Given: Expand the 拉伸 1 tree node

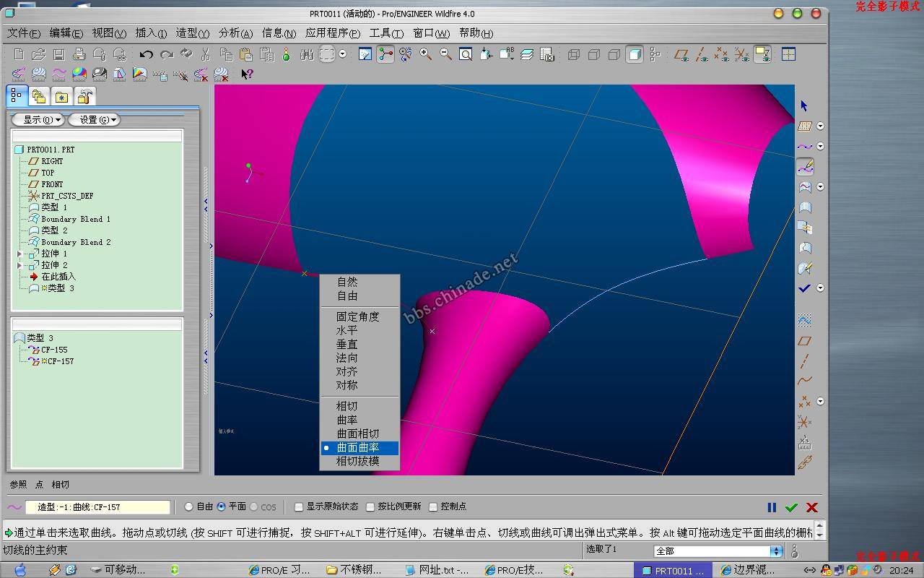Looking at the screenshot, I should [x=19, y=254].
